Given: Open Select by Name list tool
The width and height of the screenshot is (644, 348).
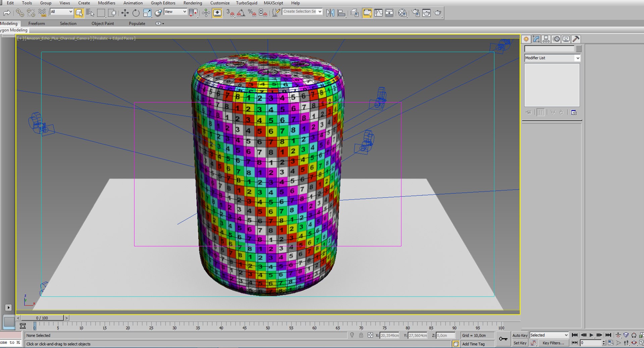Looking at the screenshot, I should (x=90, y=13).
